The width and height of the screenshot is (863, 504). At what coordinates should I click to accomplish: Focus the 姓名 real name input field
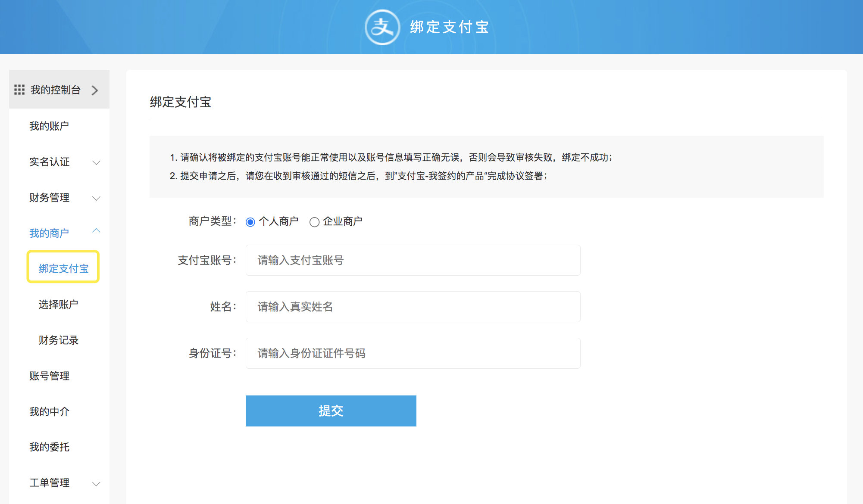(413, 307)
